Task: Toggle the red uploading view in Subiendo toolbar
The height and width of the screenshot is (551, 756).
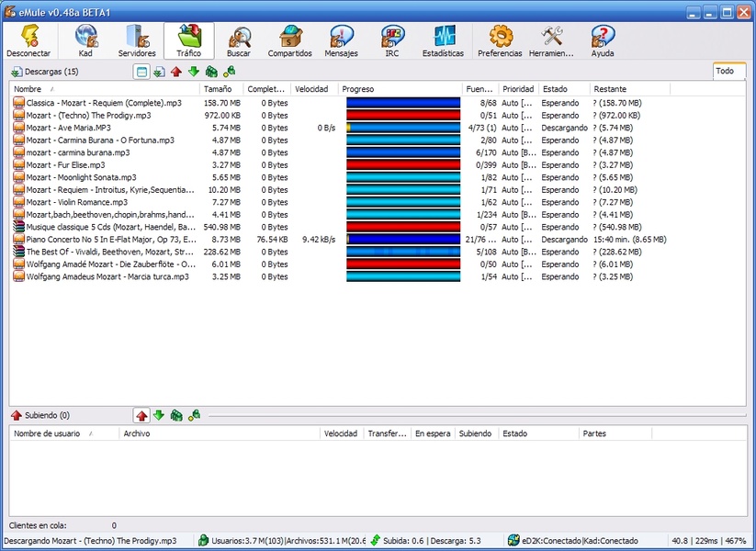Action: 141,416
